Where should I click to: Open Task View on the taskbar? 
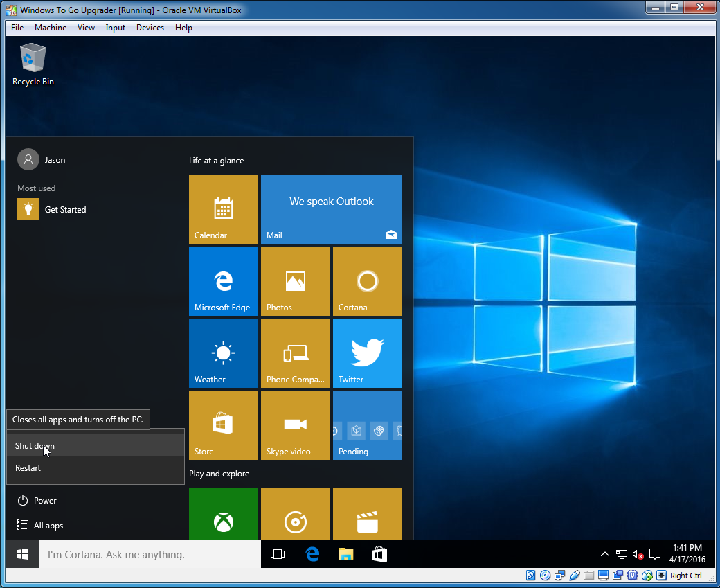click(x=278, y=555)
